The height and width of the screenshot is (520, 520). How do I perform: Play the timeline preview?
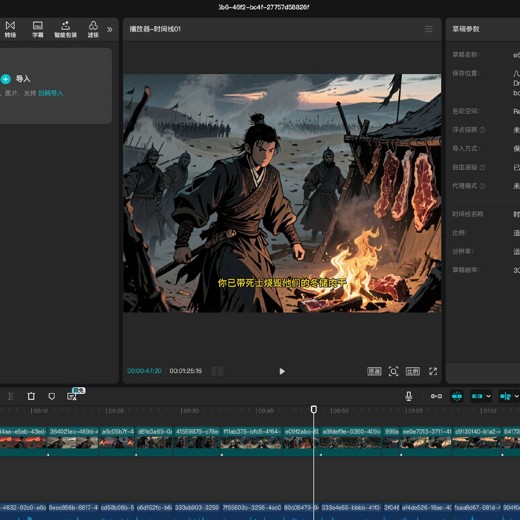click(282, 371)
